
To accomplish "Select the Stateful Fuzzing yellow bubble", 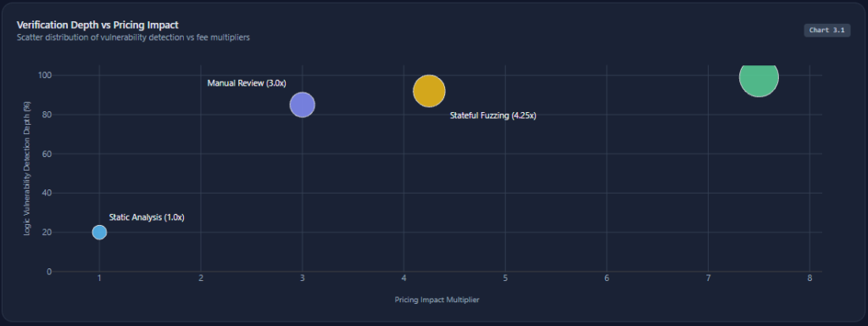I will point(429,90).
